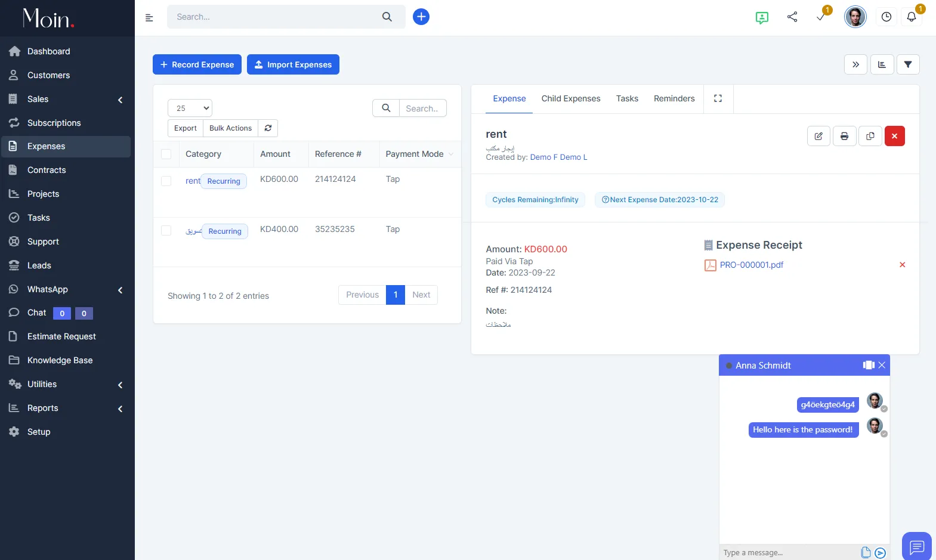Copy the rent expense
The height and width of the screenshot is (560, 936).
click(x=870, y=136)
